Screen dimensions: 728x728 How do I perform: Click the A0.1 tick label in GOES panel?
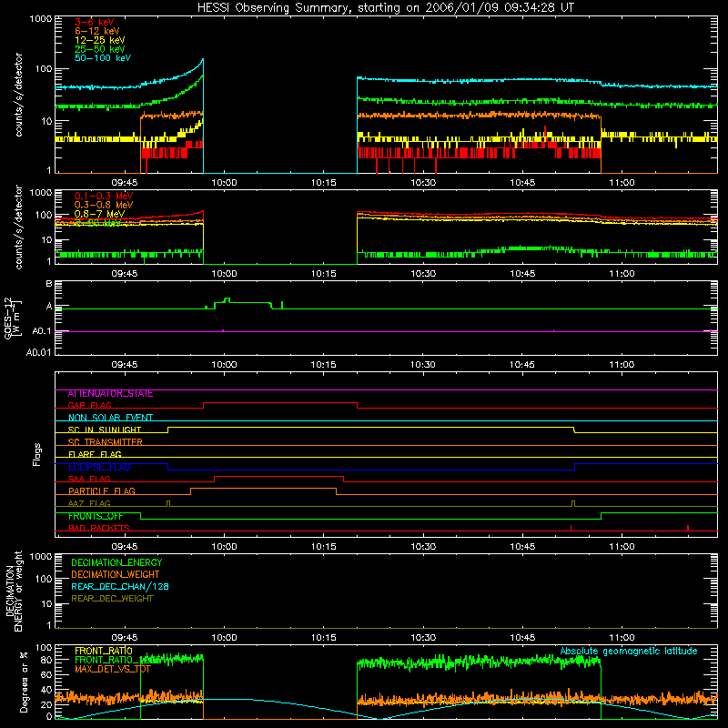pyautogui.click(x=42, y=331)
